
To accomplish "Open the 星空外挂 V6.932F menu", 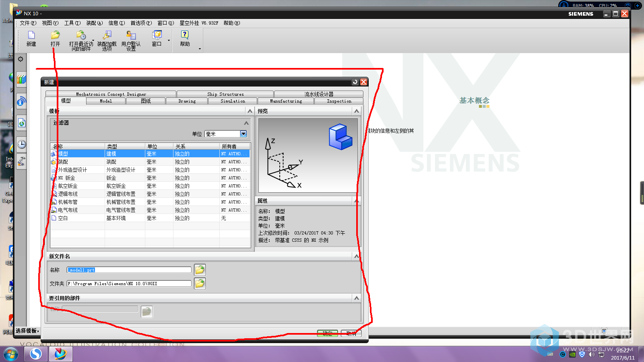I will pos(199,23).
